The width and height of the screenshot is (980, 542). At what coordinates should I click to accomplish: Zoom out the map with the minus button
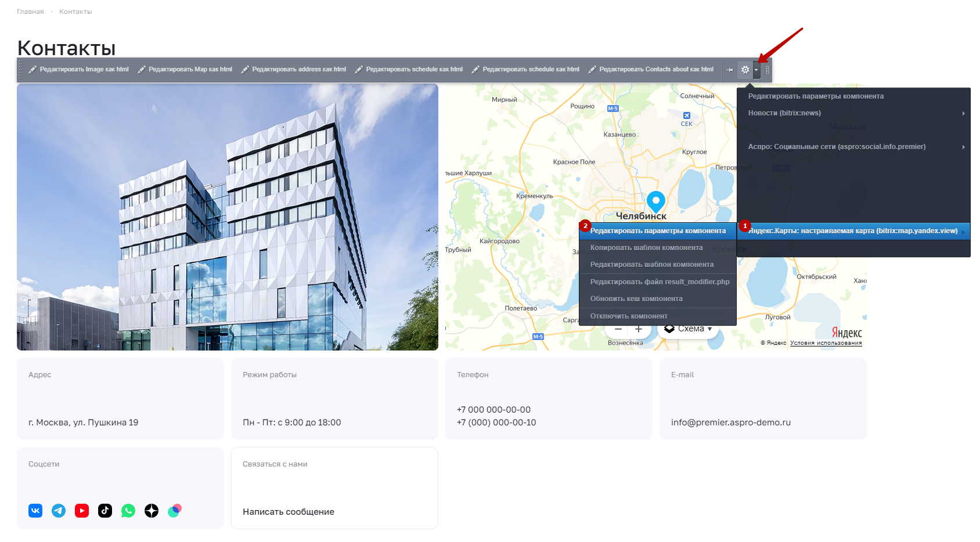point(618,330)
